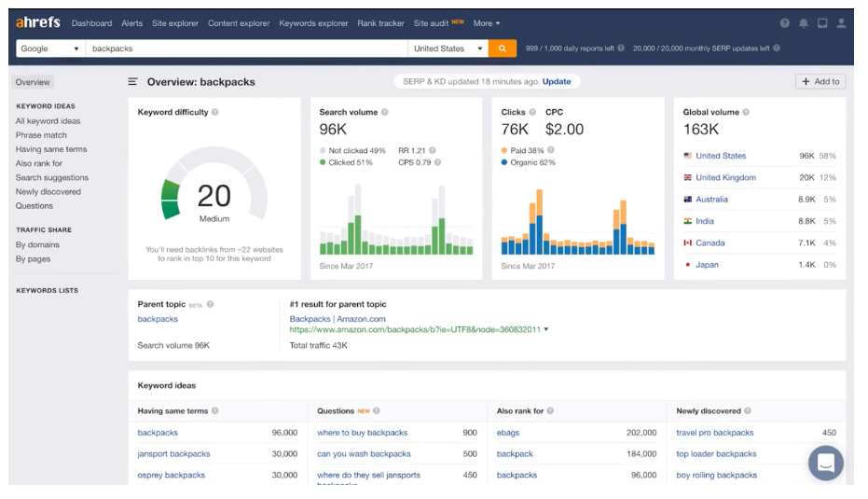Open the United Kingdom volume link
868x499 pixels.
[725, 177]
